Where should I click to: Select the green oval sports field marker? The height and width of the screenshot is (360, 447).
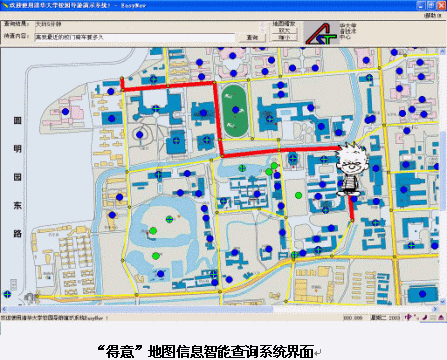236,110
